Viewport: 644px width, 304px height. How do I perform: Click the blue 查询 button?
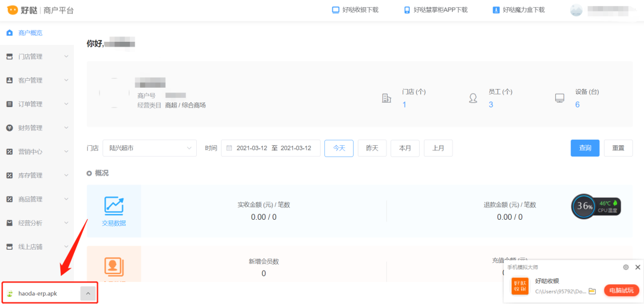click(585, 148)
